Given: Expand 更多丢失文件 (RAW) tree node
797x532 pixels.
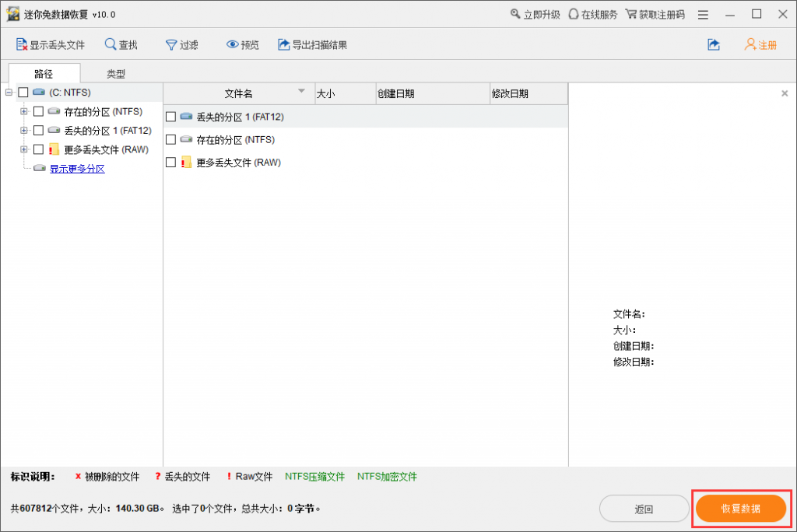Looking at the screenshot, I should [x=24, y=149].
